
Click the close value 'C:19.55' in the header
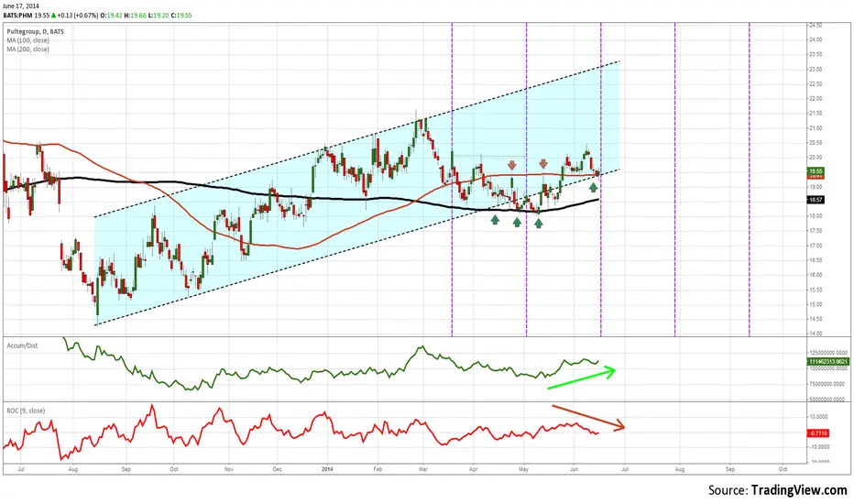click(181, 16)
